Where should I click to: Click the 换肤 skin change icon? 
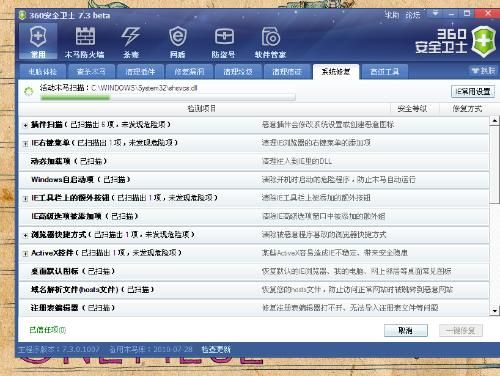tap(484, 71)
